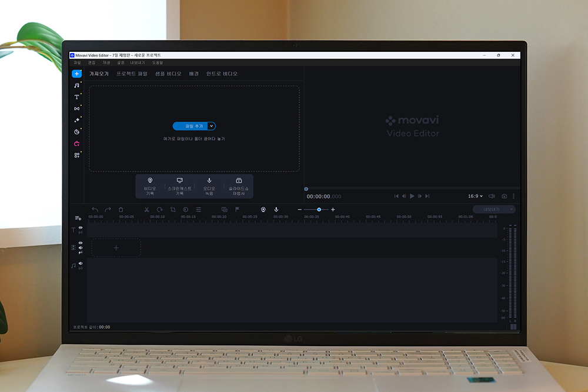Add a flag marker on timeline
This screenshot has height=392, width=588.
coord(237,210)
